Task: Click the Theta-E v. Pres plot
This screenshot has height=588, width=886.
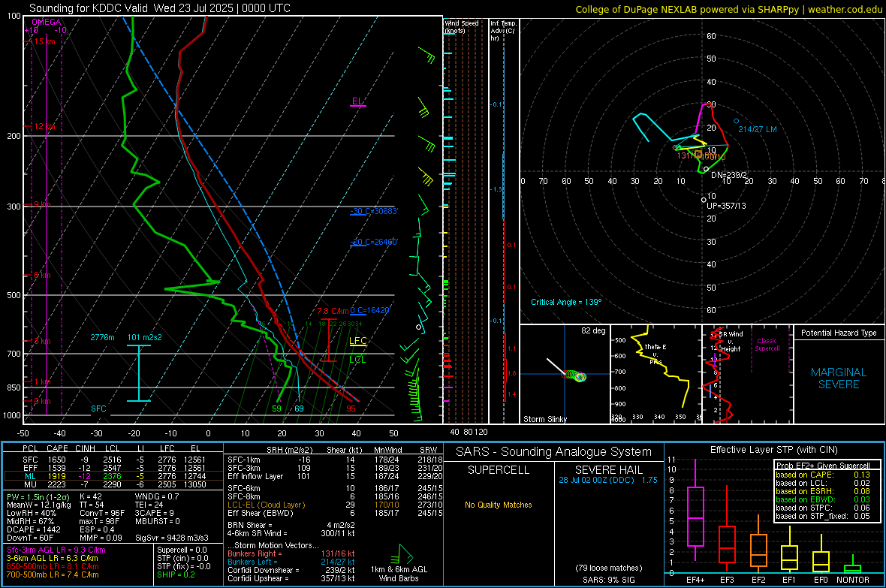Action: tap(656, 373)
